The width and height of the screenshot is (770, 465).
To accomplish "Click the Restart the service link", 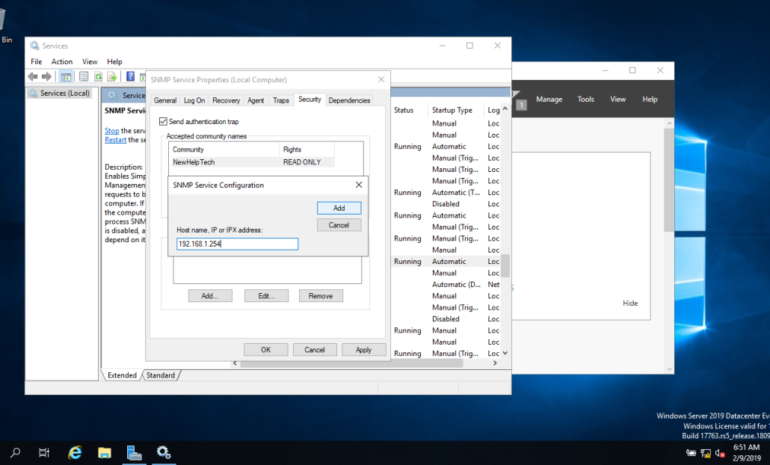I will (115, 140).
